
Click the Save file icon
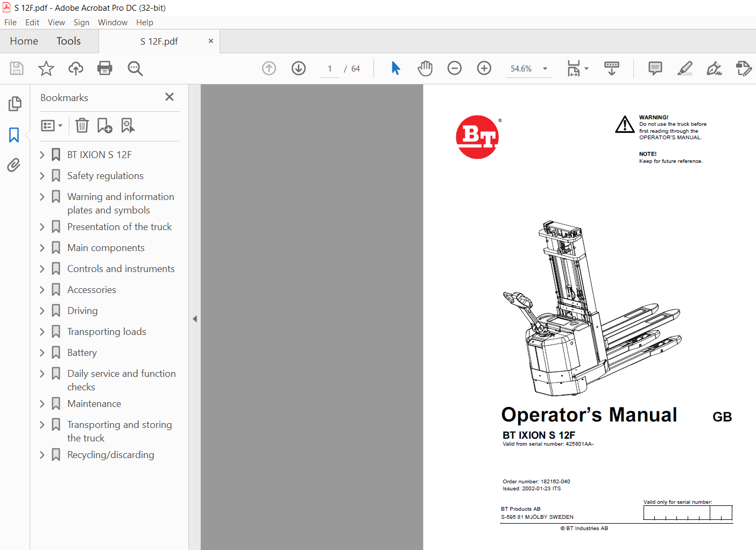click(x=17, y=68)
